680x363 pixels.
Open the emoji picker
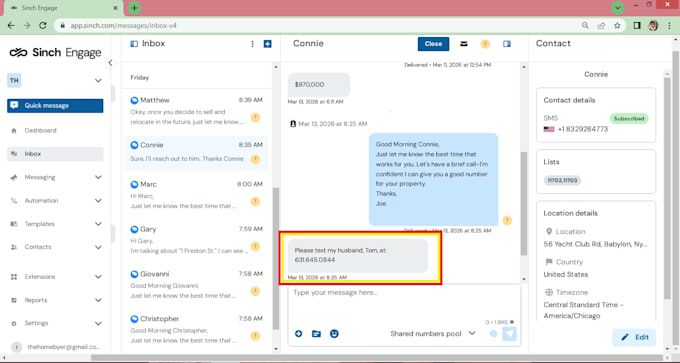click(x=334, y=334)
